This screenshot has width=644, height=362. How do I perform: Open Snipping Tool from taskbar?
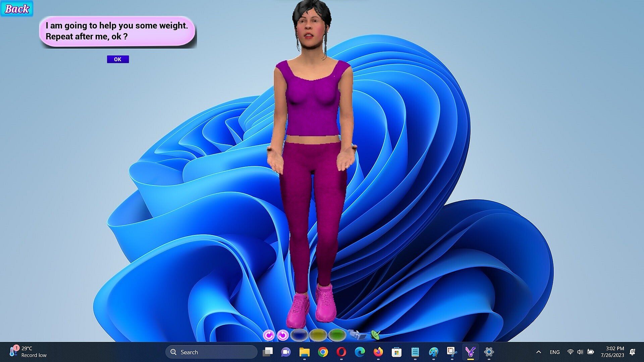(452, 352)
